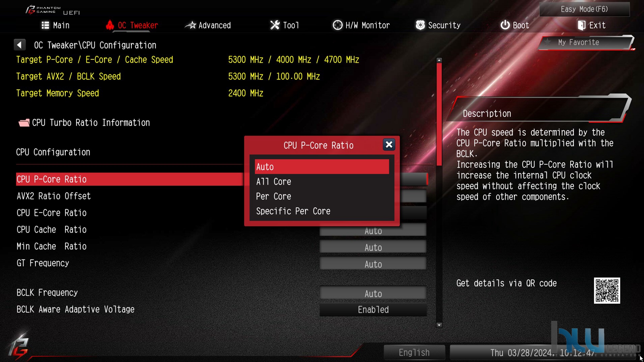644x362 pixels.
Task: Click the Boot power icon
Action: pyautogui.click(x=505, y=25)
